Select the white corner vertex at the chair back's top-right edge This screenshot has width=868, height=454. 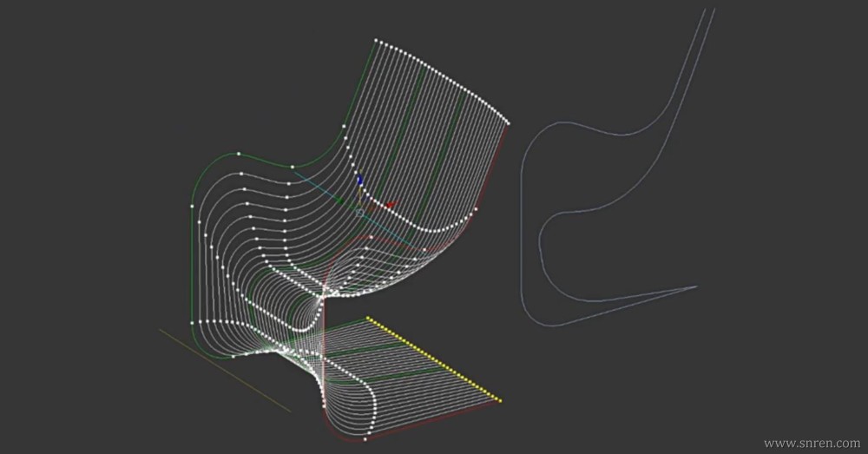coord(508,123)
